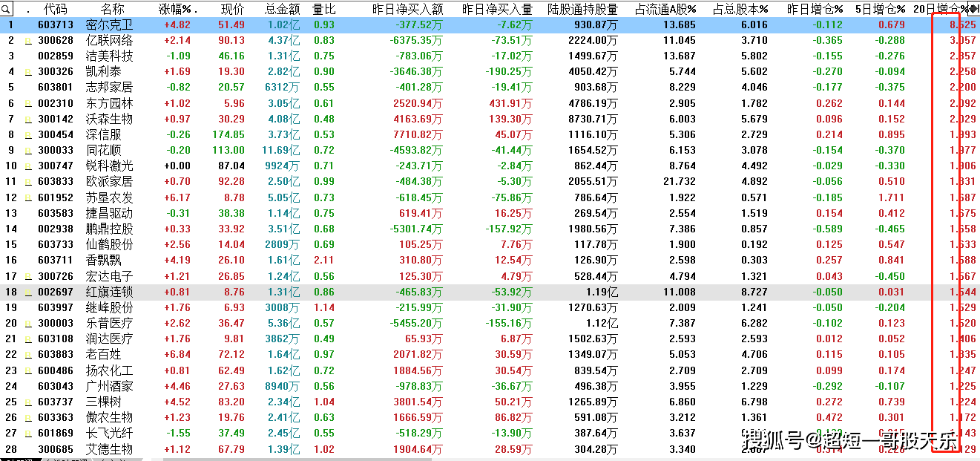
Task: Sort by the 量比 column header
Action: 323,9
